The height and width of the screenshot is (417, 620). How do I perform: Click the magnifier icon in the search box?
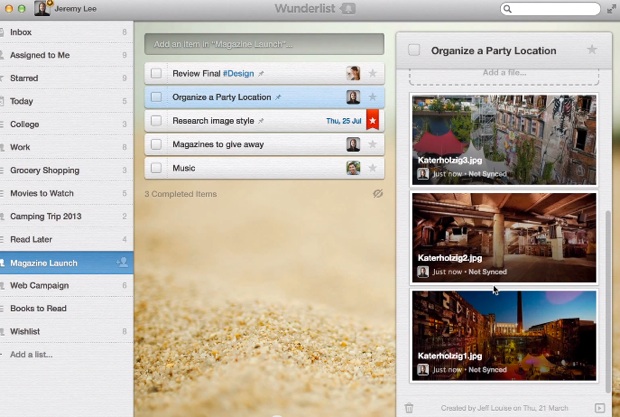click(x=508, y=9)
